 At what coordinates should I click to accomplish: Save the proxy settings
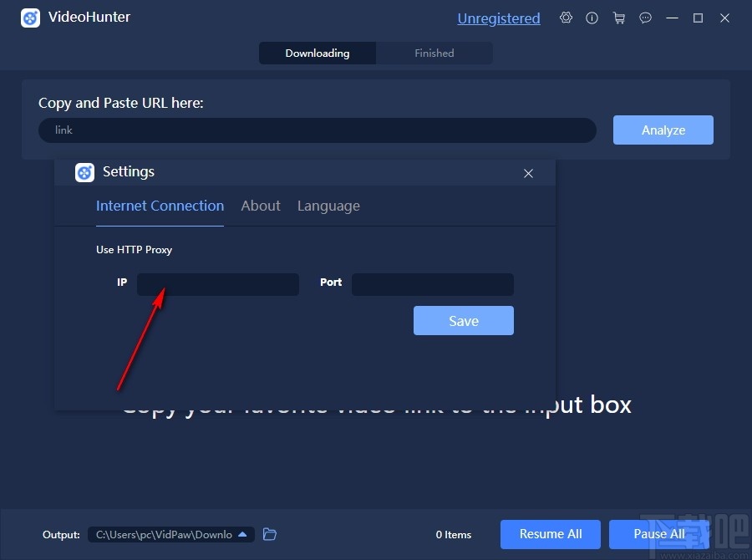pyautogui.click(x=463, y=321)
